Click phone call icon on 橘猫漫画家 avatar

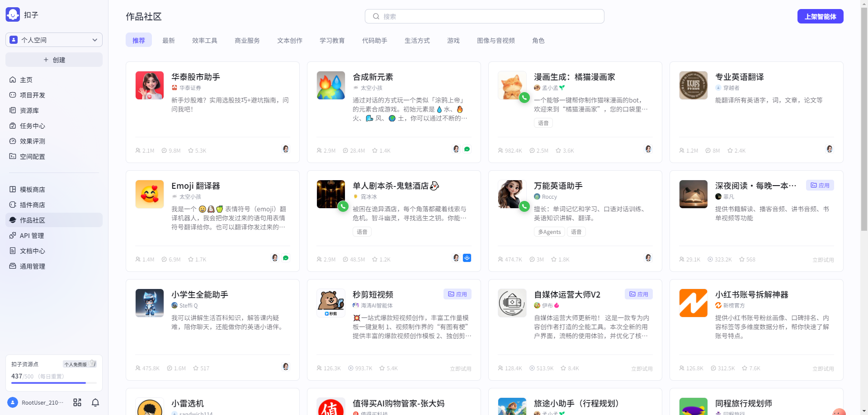[524, 98]
